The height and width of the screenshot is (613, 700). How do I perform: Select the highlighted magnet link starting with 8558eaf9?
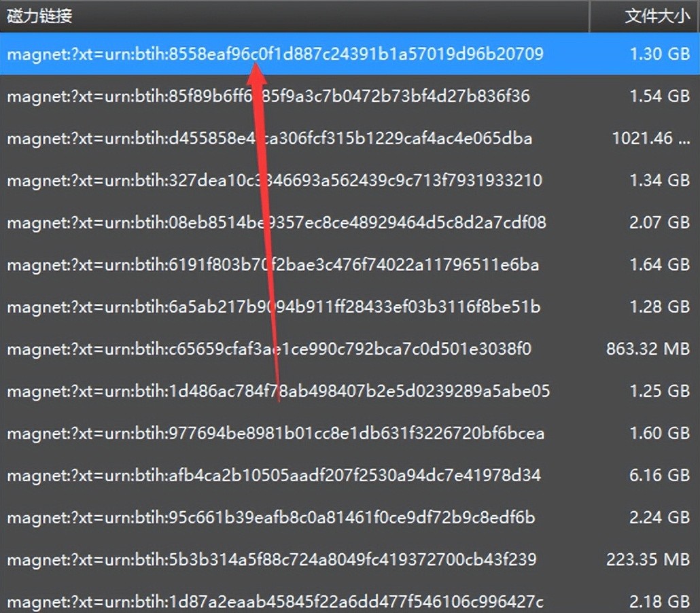275,54
